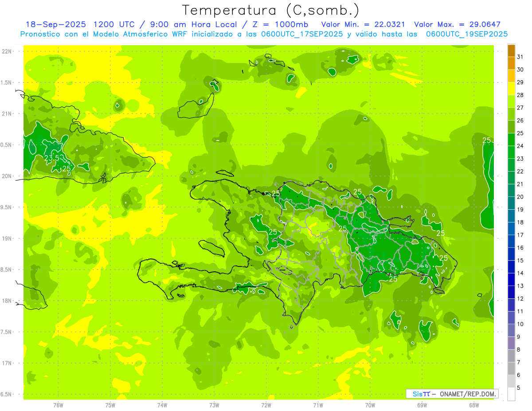The width and height of the screenshot is (532, 411).
Task: Click the 17N latitude axis label
Action: 7,363
